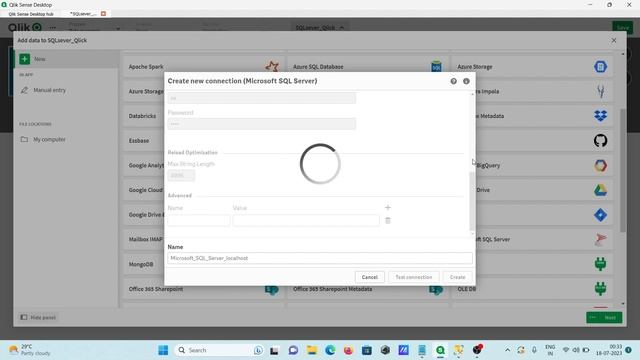
Task: Click the Create button
Action: [x=458, y=277]
